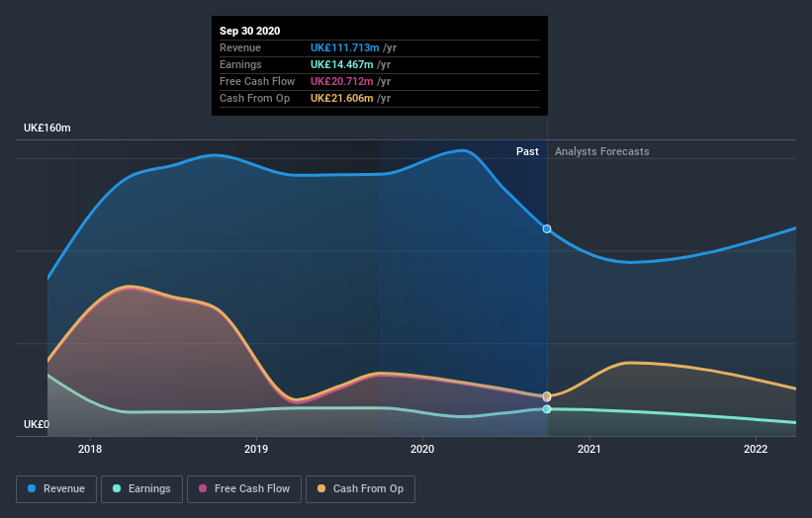Click the orange Cash From Op legend dot

[x=321, y=488]
